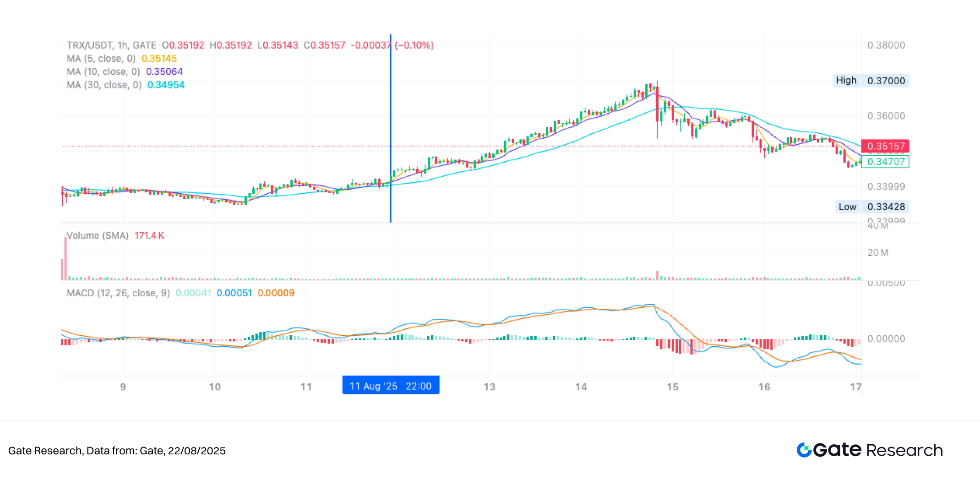Click date 13 on the time axis
The height and width of the screenshot is (480, 980).
pos(490,387)
